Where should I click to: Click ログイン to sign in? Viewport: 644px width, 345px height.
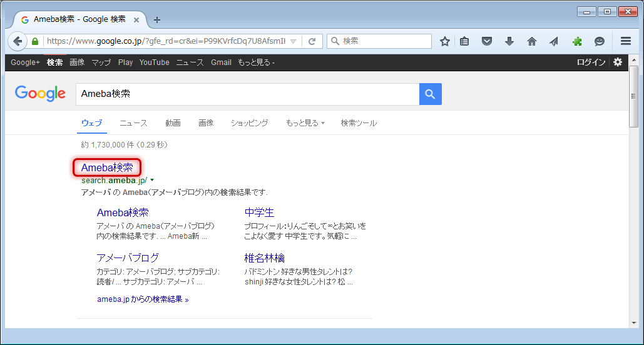click(x=591, y=62)
